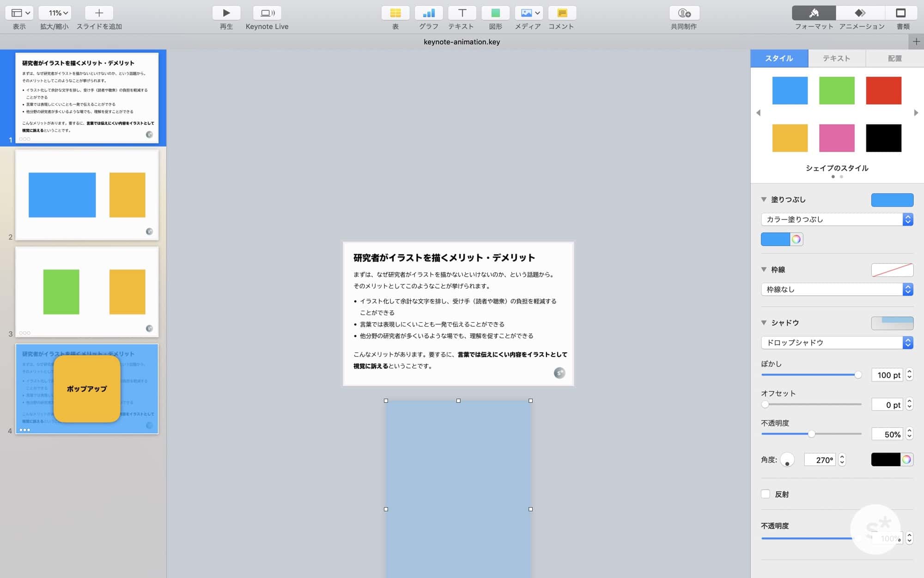
Task: Switch to the Text (テキスト) tab
Action: point(836,58)
